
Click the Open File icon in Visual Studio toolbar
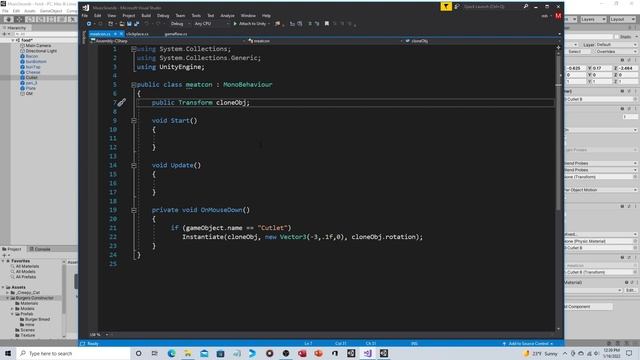(122, 24)
